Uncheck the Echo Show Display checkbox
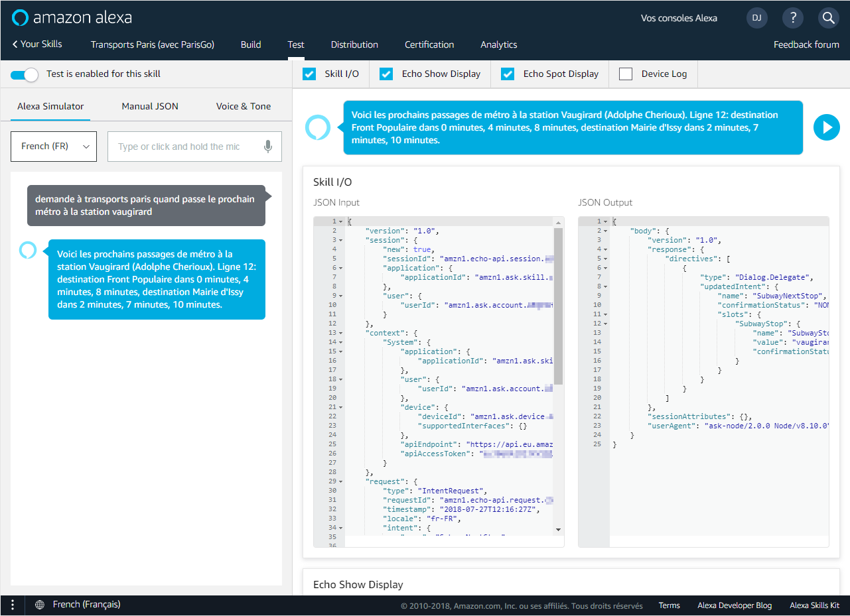 386,74
